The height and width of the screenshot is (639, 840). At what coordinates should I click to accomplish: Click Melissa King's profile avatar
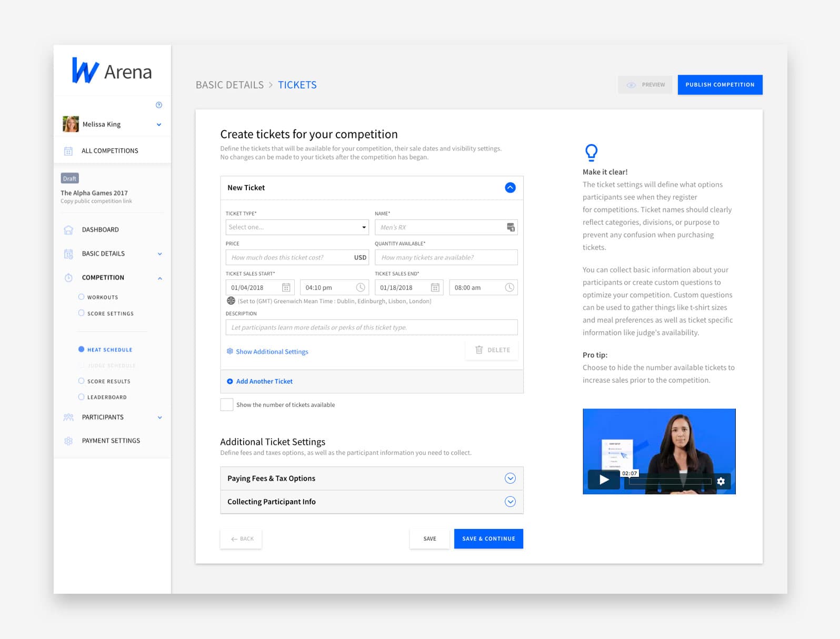(71, 124)
